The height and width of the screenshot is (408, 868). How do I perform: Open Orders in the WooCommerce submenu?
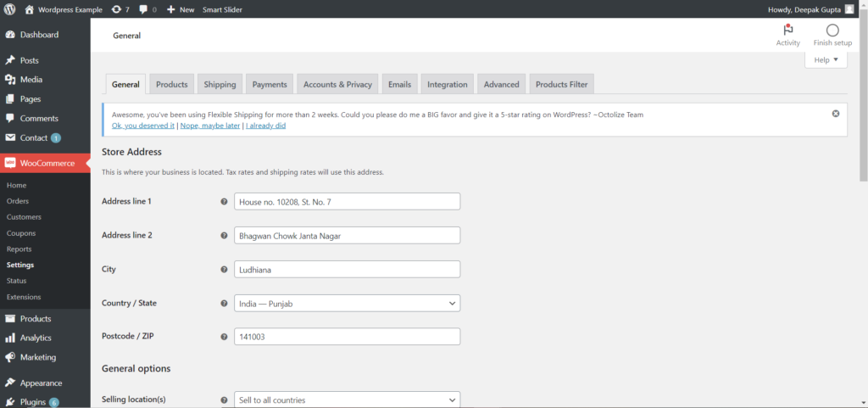tap(18, 201)
